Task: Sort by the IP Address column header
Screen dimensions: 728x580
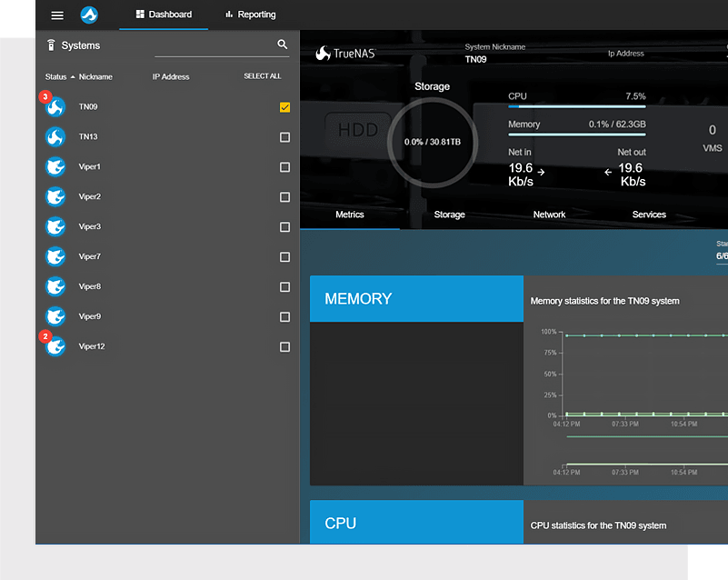Action: (x=171, y=77)
